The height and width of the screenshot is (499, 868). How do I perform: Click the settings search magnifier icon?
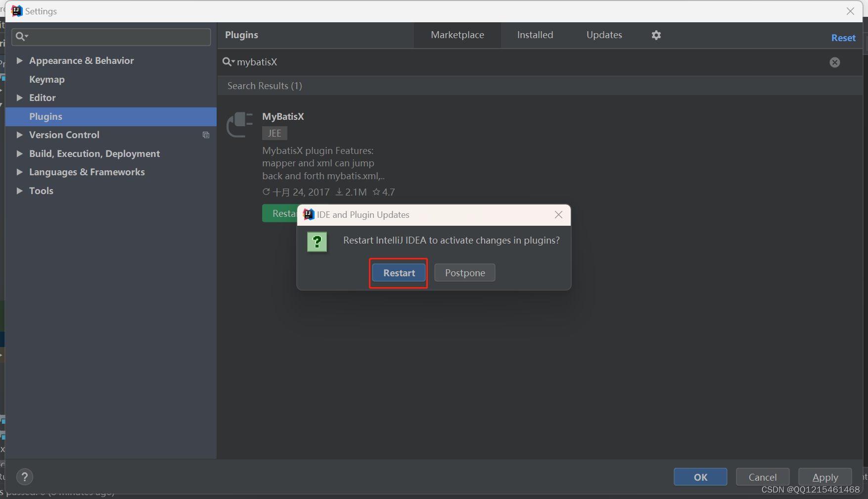coord(22,36)
